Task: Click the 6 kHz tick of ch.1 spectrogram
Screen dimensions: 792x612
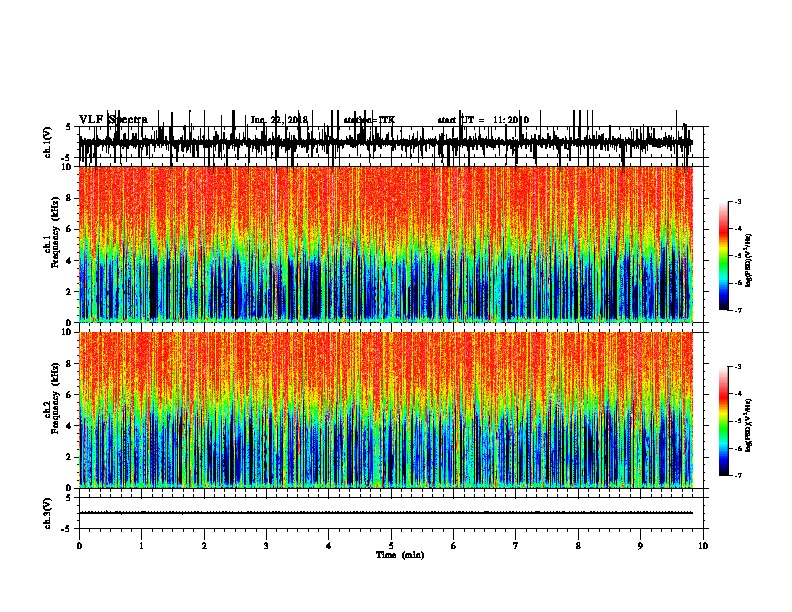Action: (x=70, y=229)
